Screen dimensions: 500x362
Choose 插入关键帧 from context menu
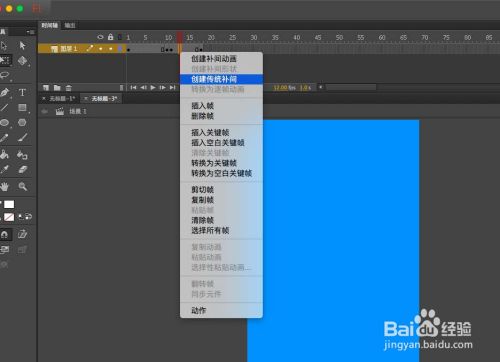[221, 133]
